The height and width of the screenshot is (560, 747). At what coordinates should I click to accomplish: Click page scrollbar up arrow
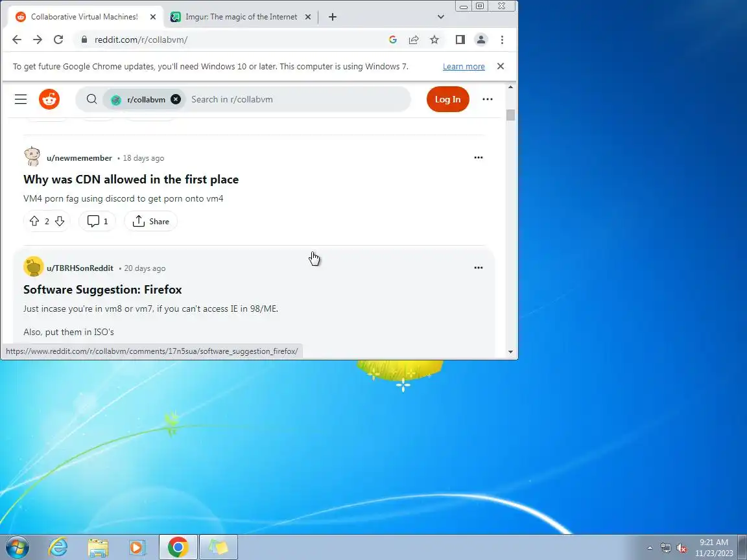pyautogui.click(x=511, y=87)
